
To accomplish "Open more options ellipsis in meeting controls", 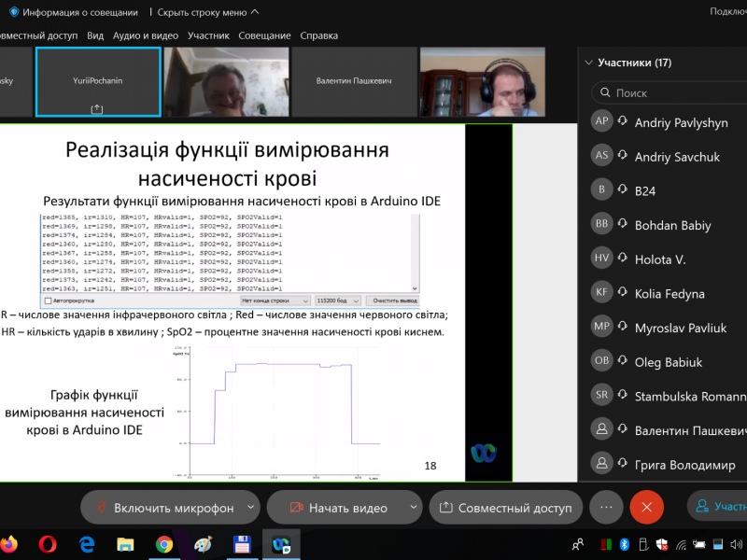I will click(x=606, y=507).
